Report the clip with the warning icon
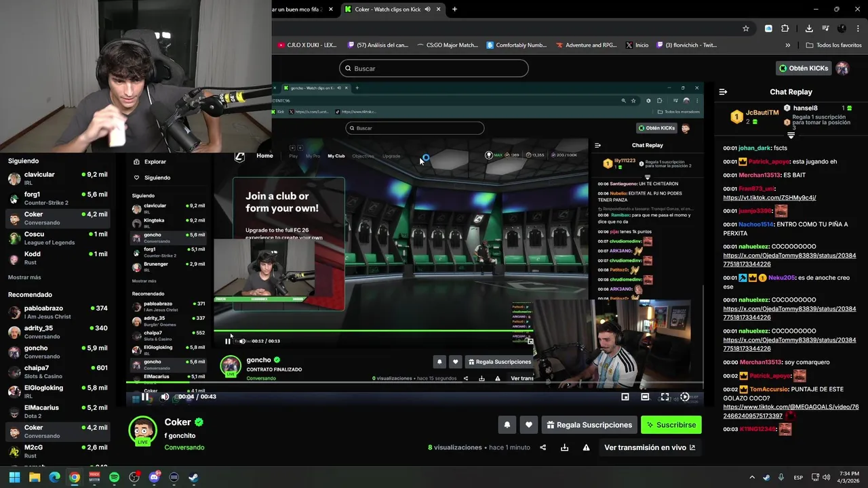 pyautogui.click(x=586, y=447)
